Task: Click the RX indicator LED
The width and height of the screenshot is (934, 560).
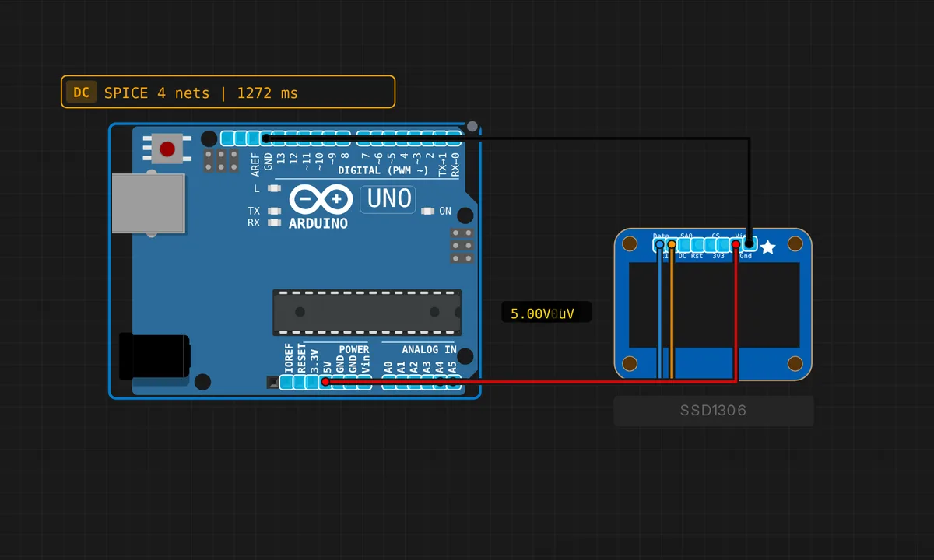Action: (x=274, y=222)
